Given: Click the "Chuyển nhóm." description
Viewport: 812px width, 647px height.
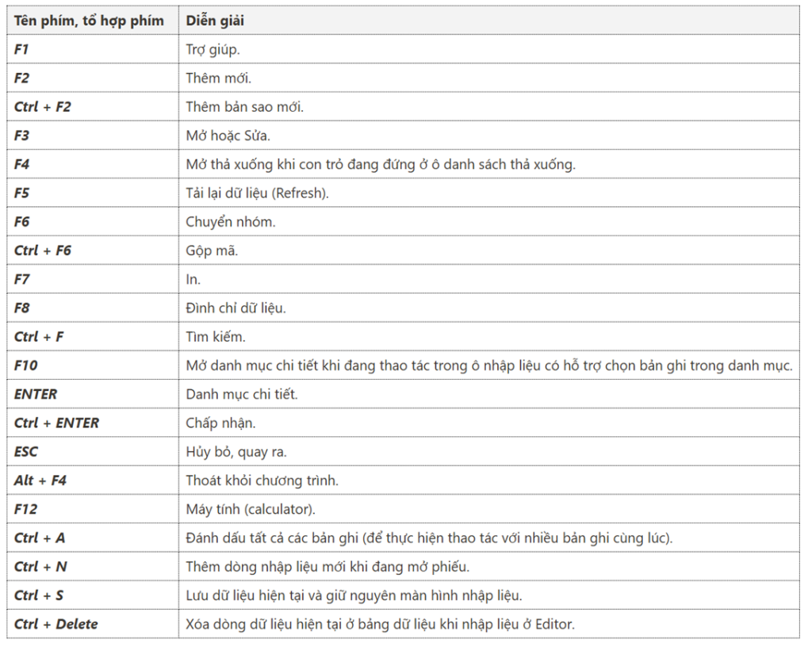Looking at the screenshot, I should coord(231,222).
